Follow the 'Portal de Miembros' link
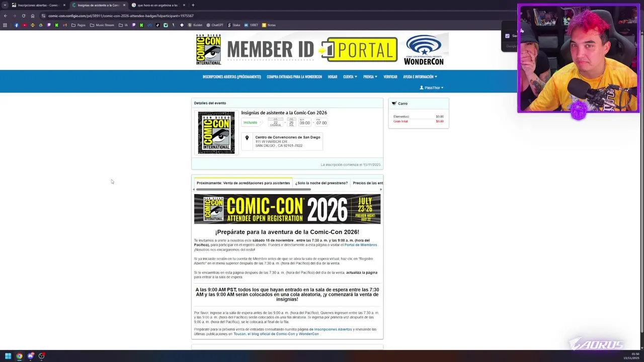 pyautogui.click(x=360, y=245)
